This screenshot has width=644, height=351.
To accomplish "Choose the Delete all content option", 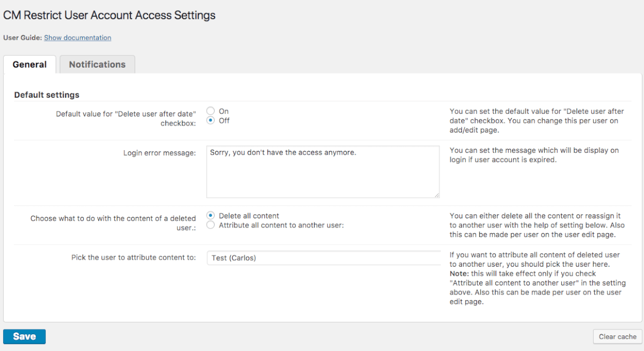I will coord(211,216).
